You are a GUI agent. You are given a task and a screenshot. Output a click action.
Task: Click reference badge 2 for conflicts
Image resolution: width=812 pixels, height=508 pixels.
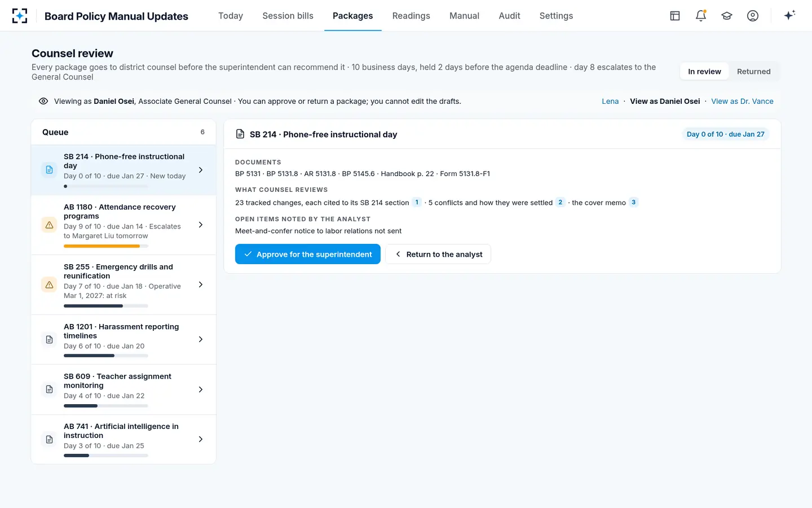click(560, 202)
